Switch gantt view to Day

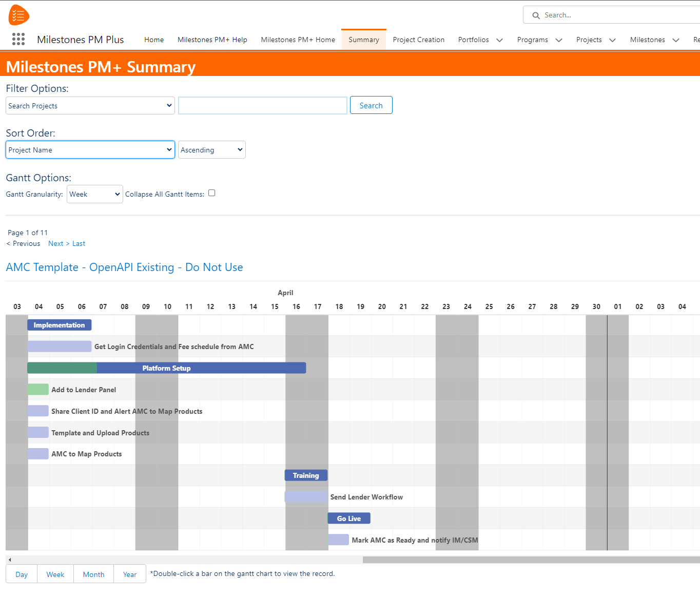[x=22, y=574]
